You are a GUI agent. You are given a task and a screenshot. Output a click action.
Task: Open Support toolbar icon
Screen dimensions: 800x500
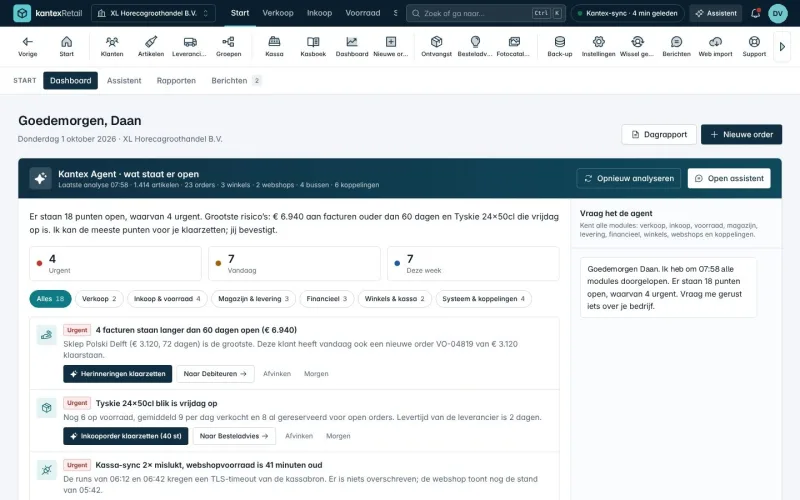coord(754,46)
